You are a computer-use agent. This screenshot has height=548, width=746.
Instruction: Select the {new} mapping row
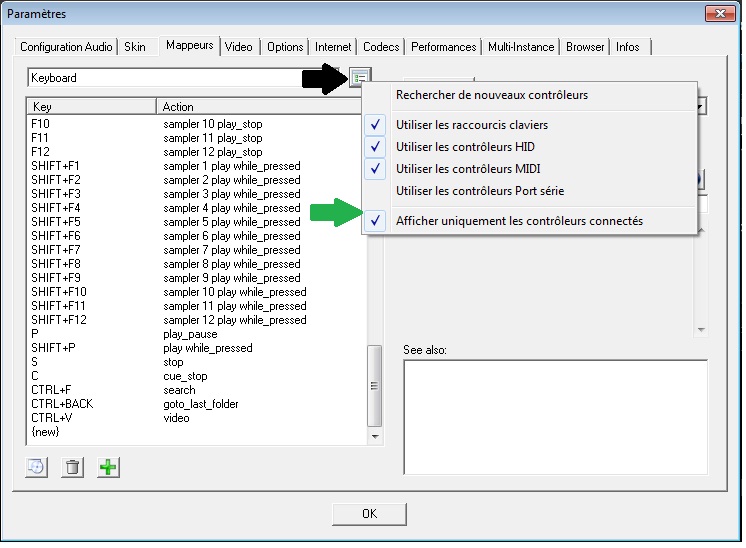point(47,432)
